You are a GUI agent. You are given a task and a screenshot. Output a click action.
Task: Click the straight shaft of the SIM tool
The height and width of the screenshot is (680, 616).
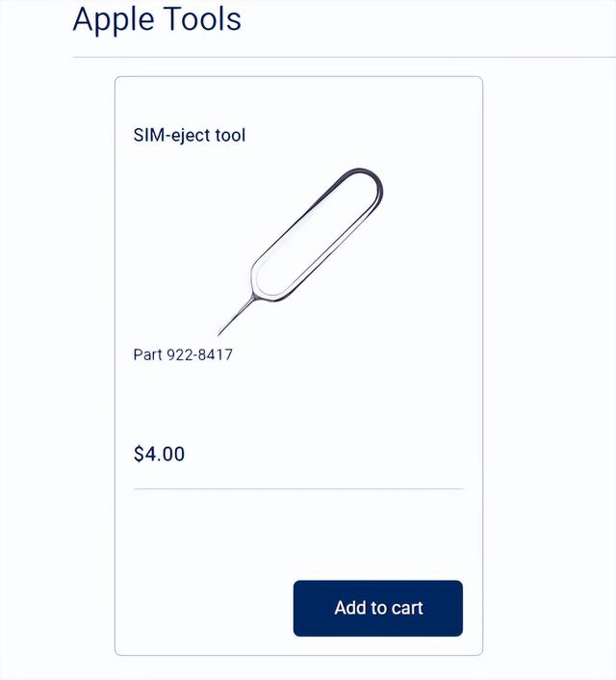pos(236,316)
